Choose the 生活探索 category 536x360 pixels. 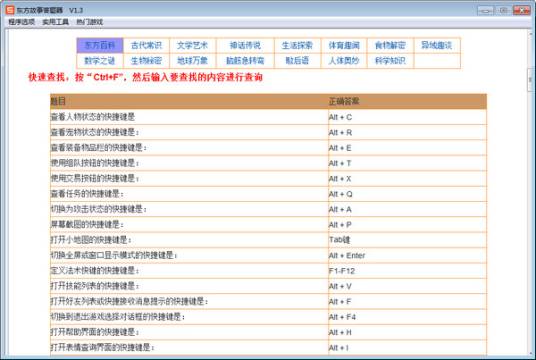coord(297,45)
